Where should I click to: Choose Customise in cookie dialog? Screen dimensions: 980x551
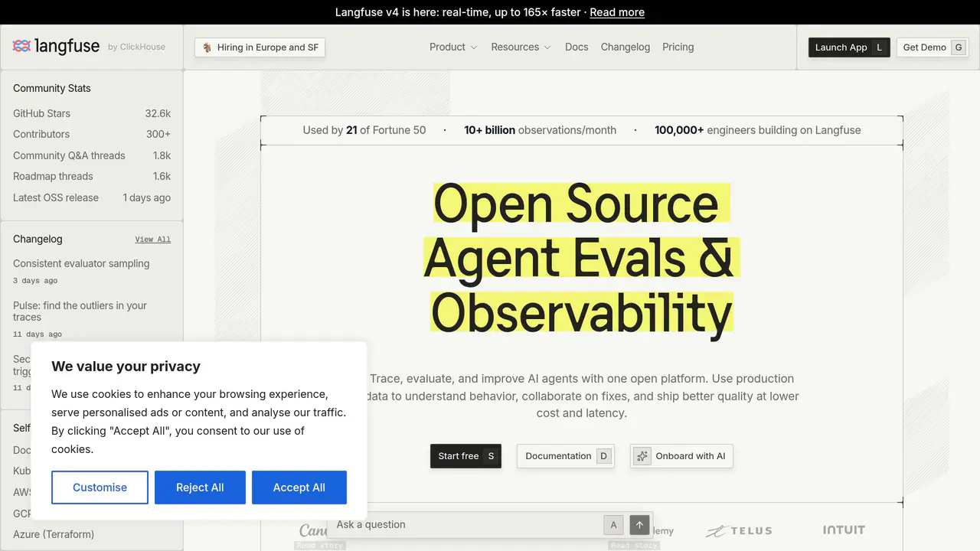(x=100, y=487)
